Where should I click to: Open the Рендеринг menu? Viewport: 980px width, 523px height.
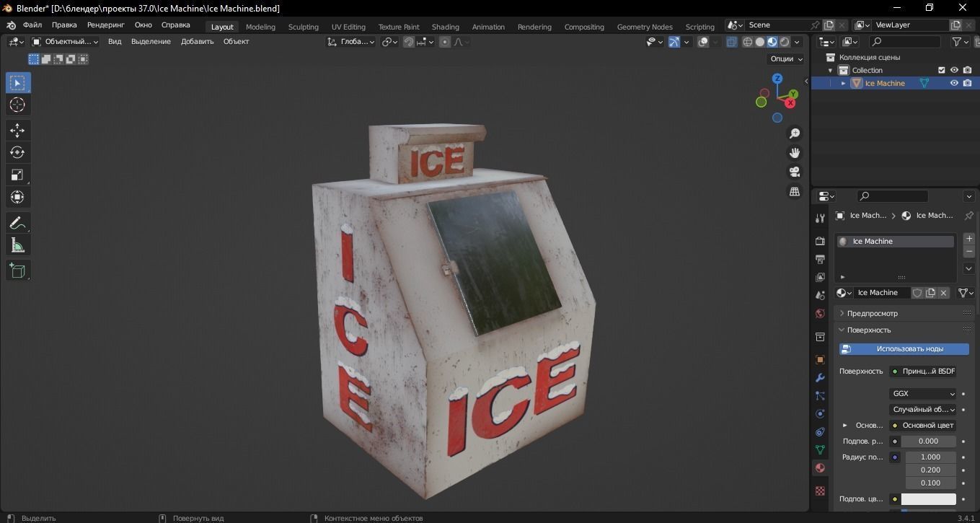[105, 25]
